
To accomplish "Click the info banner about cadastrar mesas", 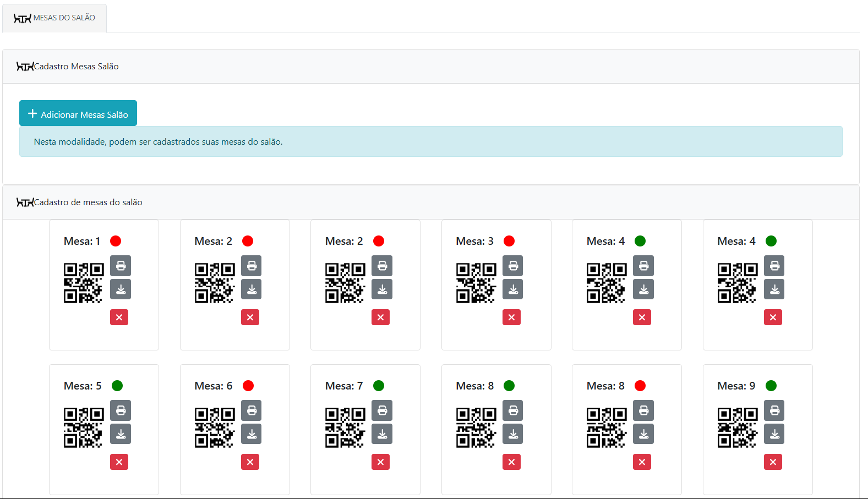I will coord(430,142).
